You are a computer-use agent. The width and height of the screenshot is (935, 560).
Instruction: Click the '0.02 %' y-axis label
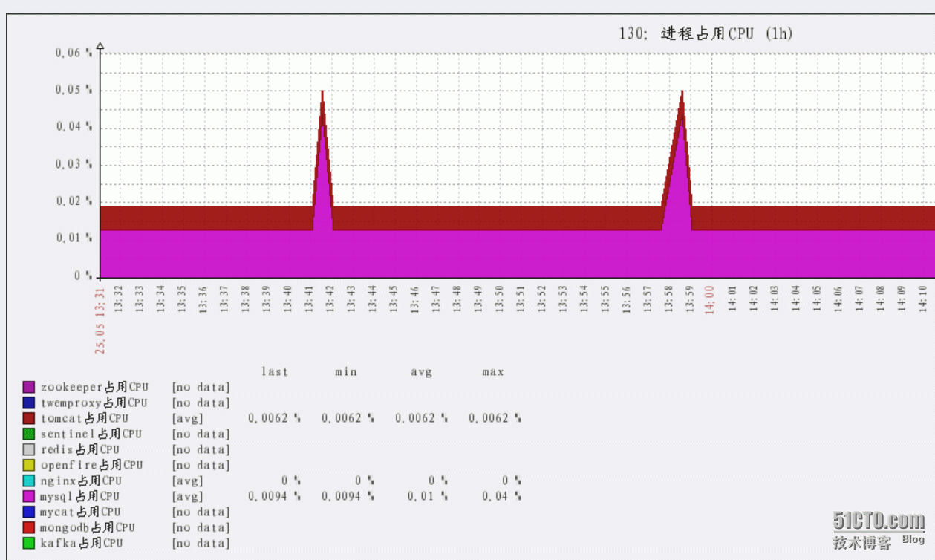pyautogui.click(x=74, y=201)
